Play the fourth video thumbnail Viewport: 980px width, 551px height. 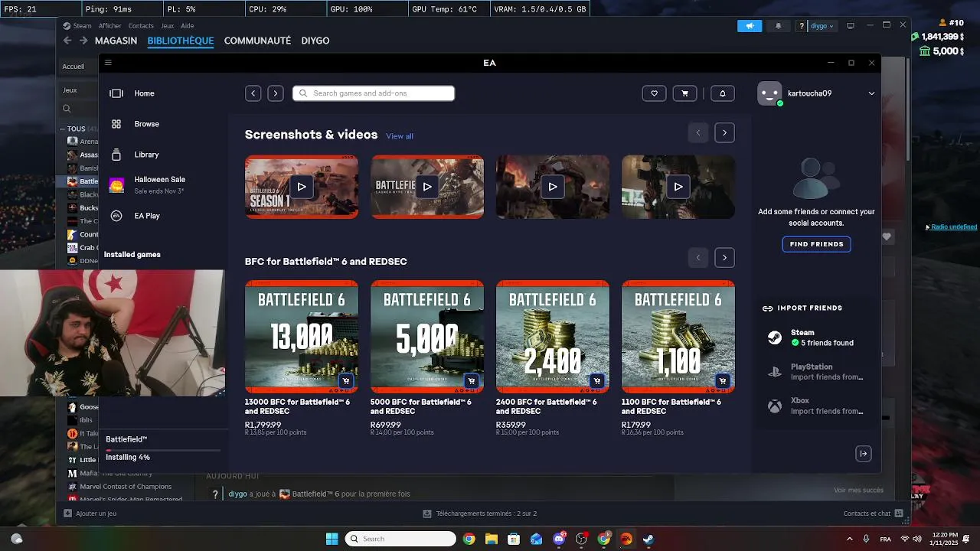click(x=678, y=187)
